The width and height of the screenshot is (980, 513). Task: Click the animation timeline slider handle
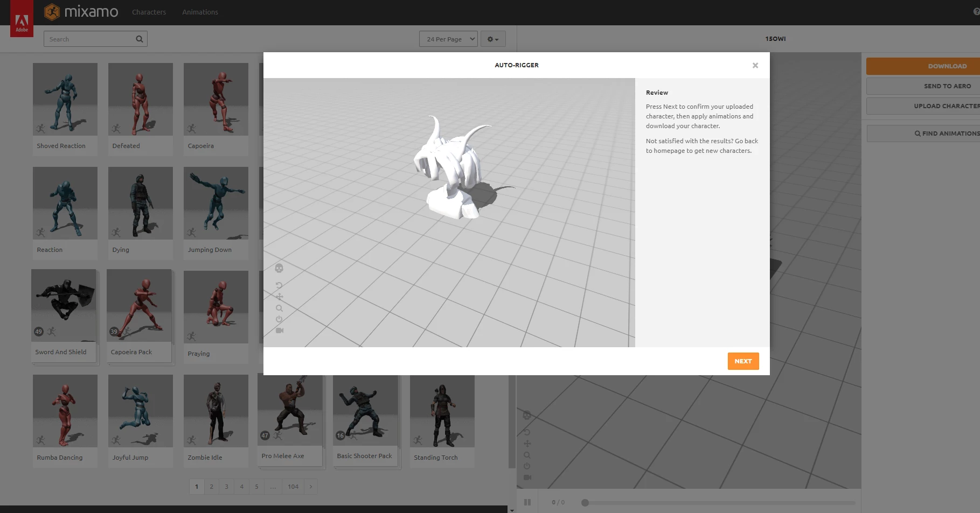pyautogui.click(x=585, y=503)
